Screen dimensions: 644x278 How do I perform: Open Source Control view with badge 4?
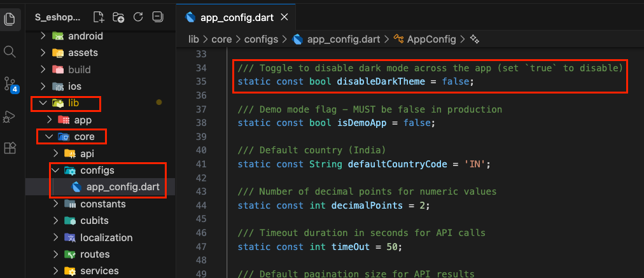tap(10, 84)
